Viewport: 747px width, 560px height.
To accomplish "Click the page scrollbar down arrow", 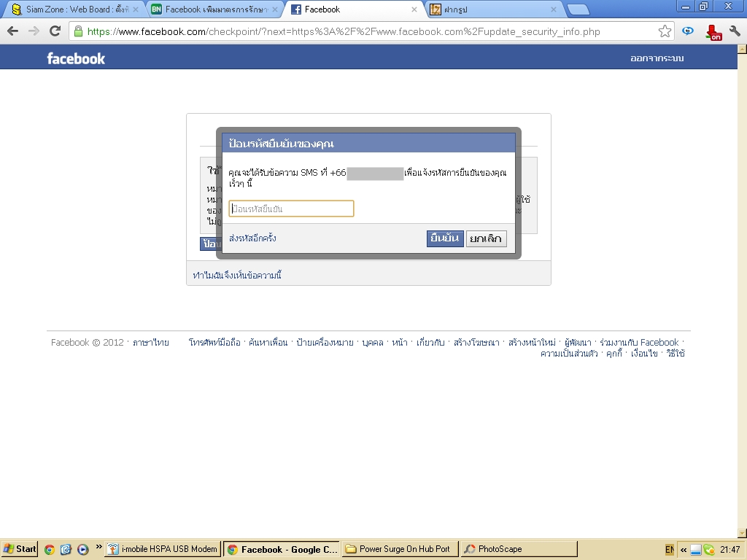I will [742, 533].
